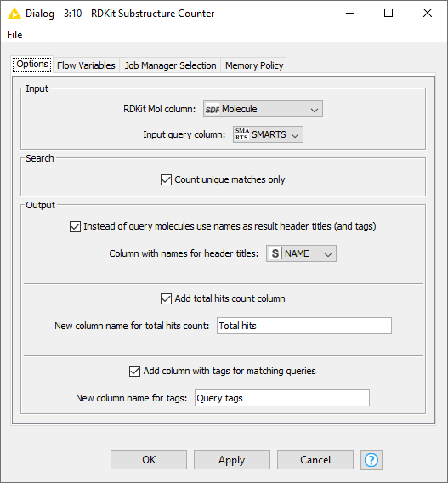The height and width of the screenshot is (483, 448).
Task: Click the SMARTS type icon in the query column selector
Action: pos(242,134)
